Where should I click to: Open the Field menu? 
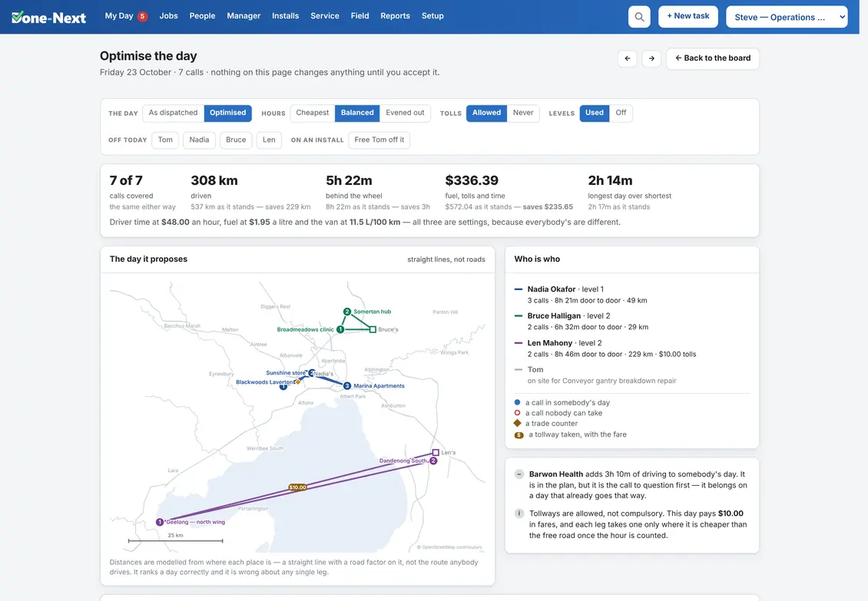click(x=359, y=16)
